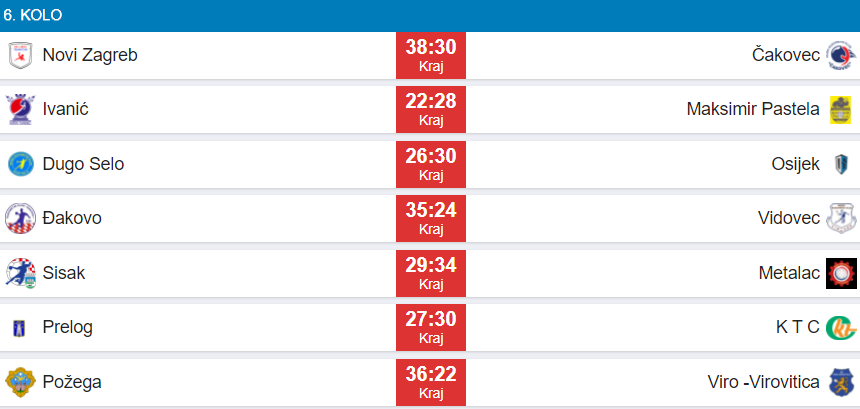This screenshot has height=409, width=860.
Task: Click the Osijek shield logo
Action: tap(840, 164)
